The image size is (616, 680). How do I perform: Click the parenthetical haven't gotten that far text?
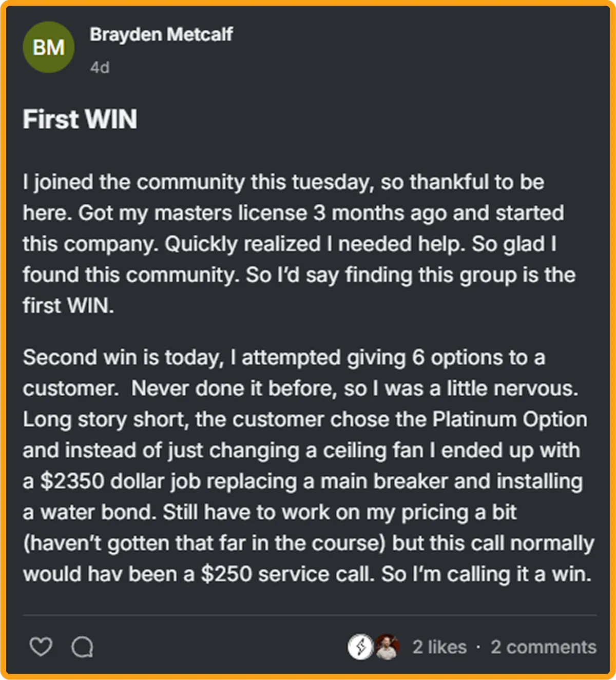coord(204,543)
